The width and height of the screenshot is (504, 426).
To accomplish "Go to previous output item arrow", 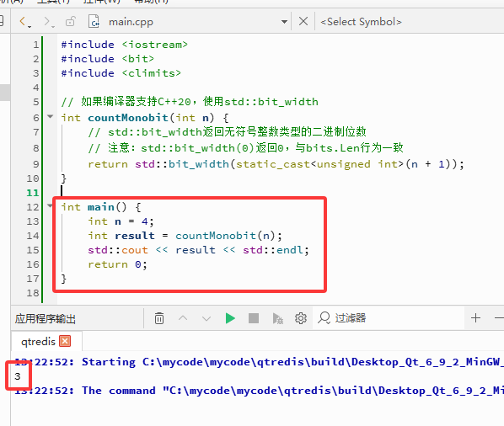I will 183,318.
